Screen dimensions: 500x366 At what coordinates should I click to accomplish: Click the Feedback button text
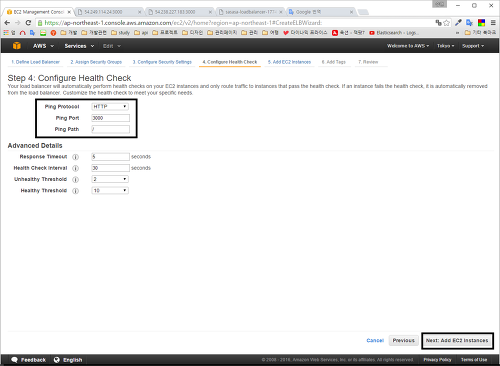[x=33, y=360]
